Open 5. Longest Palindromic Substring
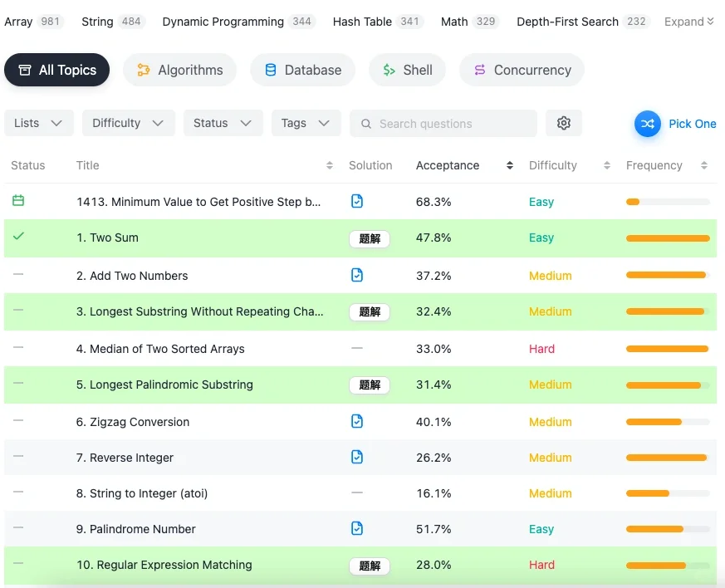This screenshot has height=588, width=725. [x=164, y=385]
